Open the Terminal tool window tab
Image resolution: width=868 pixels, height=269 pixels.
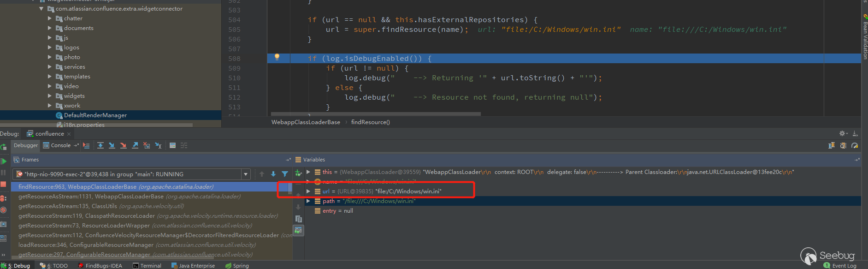pyautogui.click(x=147, y=266)
